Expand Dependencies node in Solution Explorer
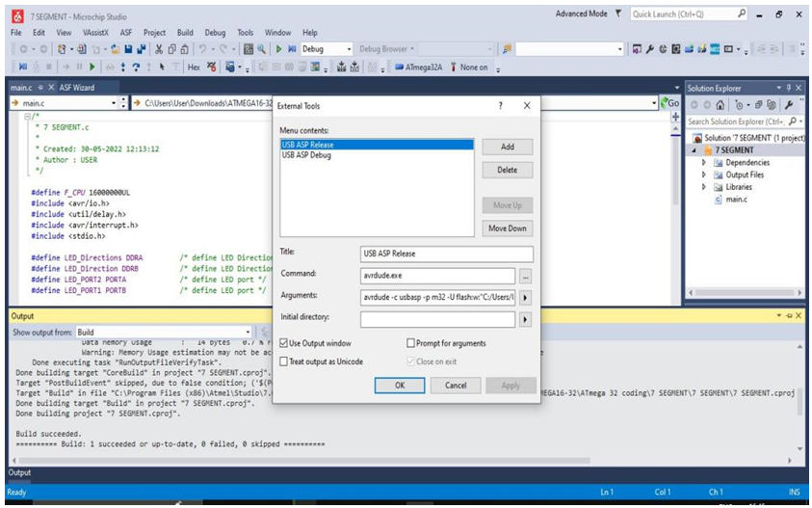This screenshot has width=812, height=508. point(705,163)
